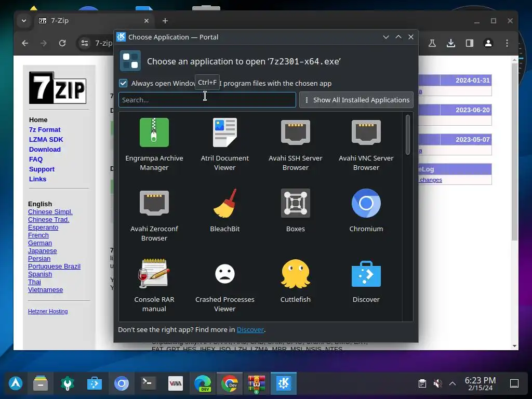
Task: Open the Discover link in dialog footer
Action: tap(250, 329)
